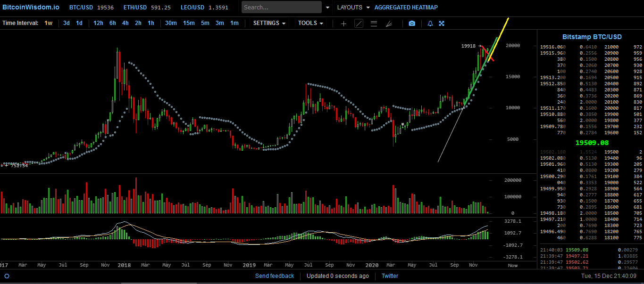Image resolution: width=644 pixels, height=284 pixels.
Task: Click the 2020 year label on time axis
Action: click(372, 265)
